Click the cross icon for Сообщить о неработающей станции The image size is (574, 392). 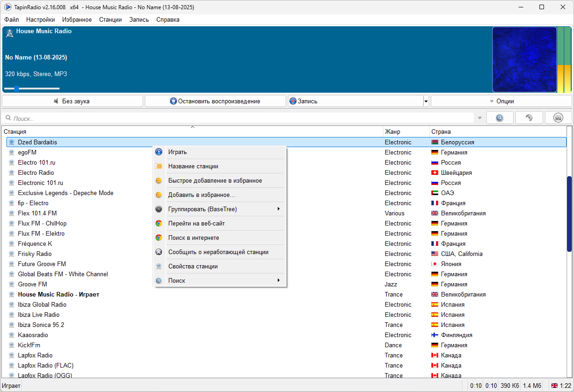click(x=159, y=252)
